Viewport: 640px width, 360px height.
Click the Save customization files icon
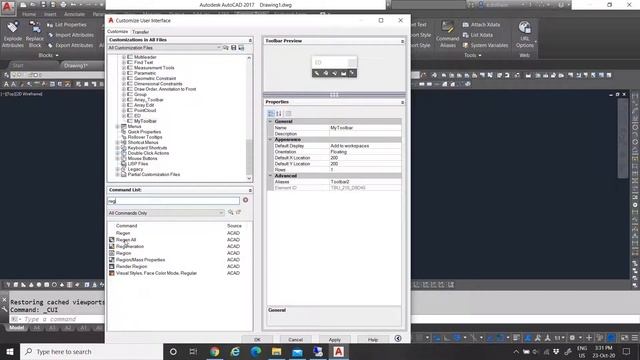click(x=233, y=48)
